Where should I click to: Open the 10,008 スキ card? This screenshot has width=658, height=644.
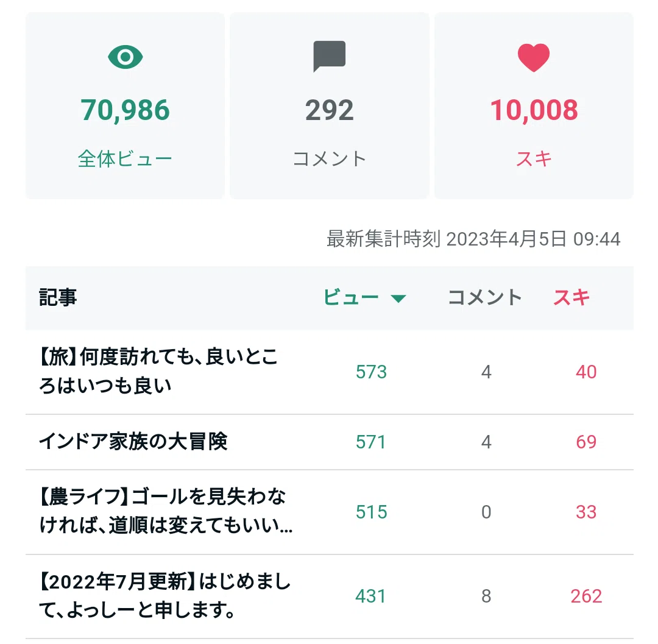click(534, 105)
